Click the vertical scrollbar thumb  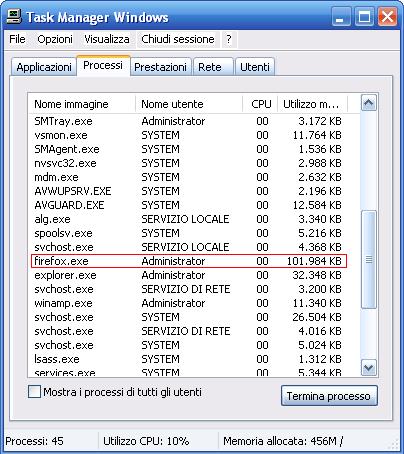tap(369, 259)
